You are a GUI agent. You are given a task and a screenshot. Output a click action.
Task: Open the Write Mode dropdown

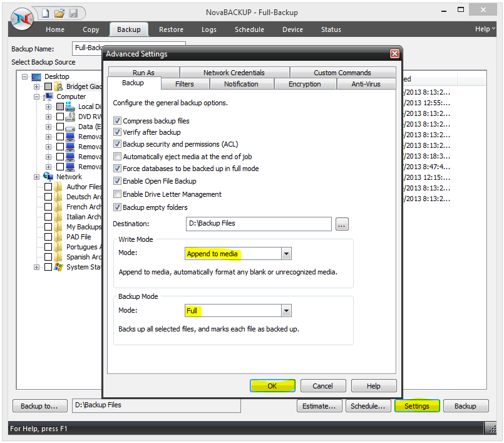[286, 254]
